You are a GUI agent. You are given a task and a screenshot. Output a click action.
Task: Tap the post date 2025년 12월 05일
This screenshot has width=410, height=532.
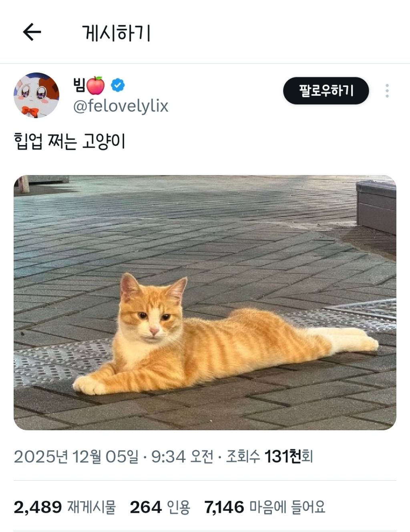pyautogui.click(x=76, y=457)
